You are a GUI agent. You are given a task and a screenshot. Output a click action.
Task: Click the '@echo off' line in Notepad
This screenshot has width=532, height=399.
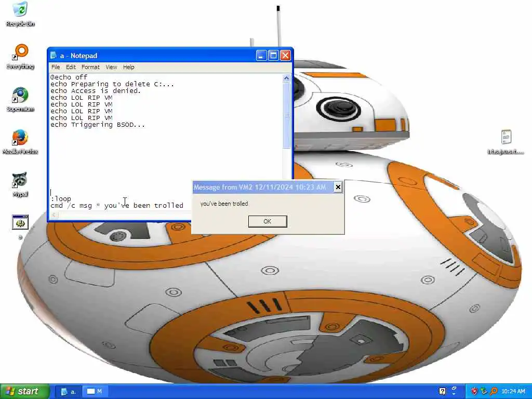69,77
